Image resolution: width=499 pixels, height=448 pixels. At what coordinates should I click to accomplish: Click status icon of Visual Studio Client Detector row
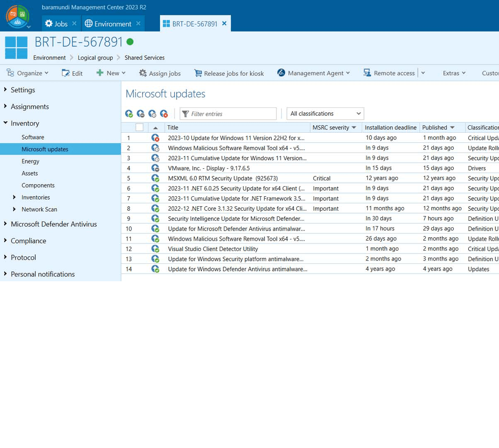(155, 249)
